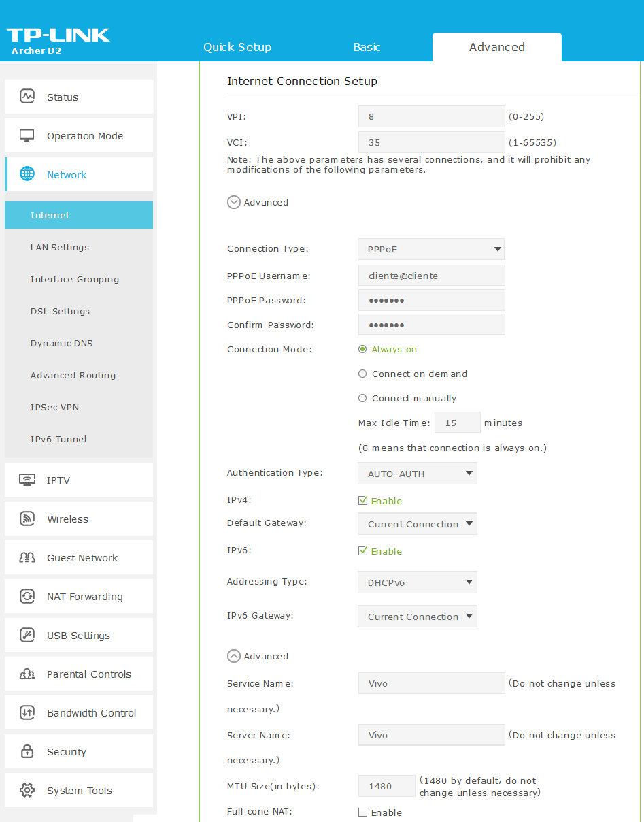Click the PPPoE Username field
Viewport: 644px width, 822px height.
(431, 276)
